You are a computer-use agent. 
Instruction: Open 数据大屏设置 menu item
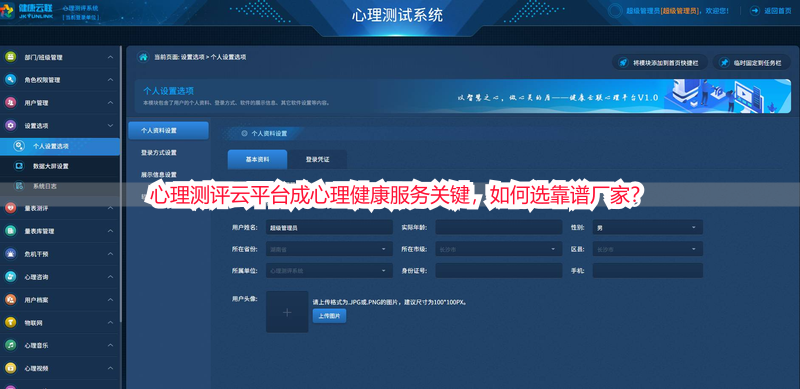[x=60, y=166]
